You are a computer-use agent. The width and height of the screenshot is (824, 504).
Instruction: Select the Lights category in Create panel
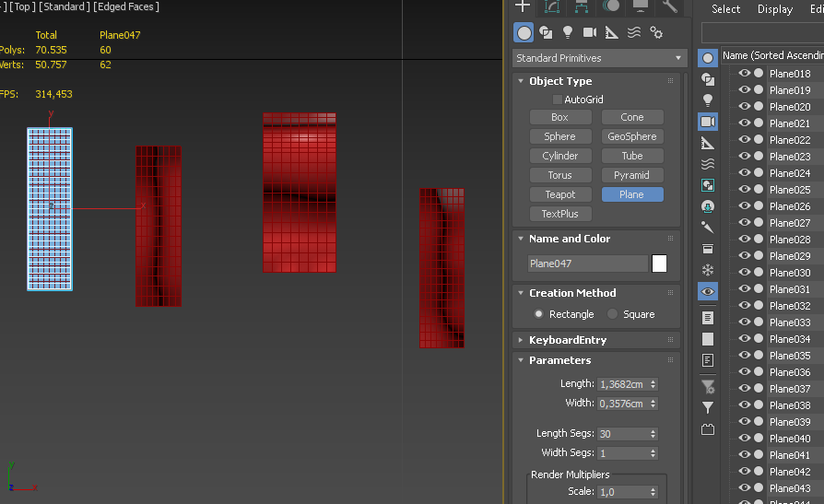click(x=568, y=32)
